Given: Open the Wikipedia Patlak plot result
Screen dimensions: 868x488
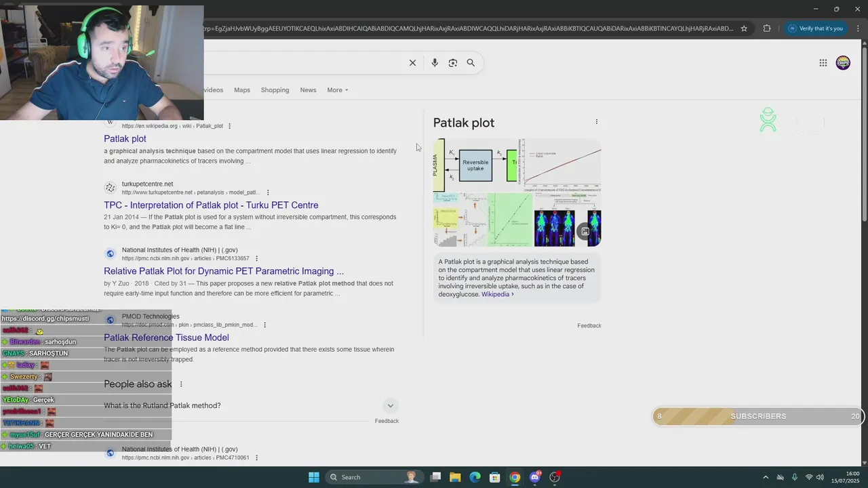Looking at the screenshot, I should (125, 138).
